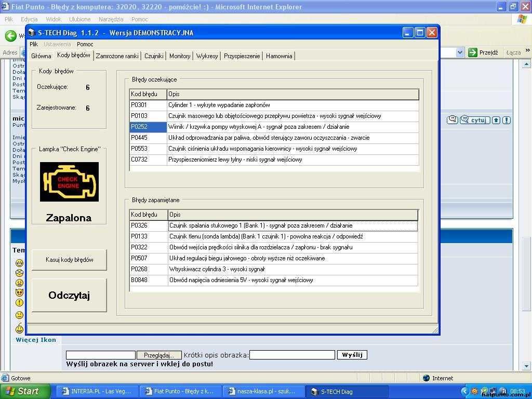Click the Wyślij upload button
Viewport: 532px width, 399px height.
tap(352, 355)
